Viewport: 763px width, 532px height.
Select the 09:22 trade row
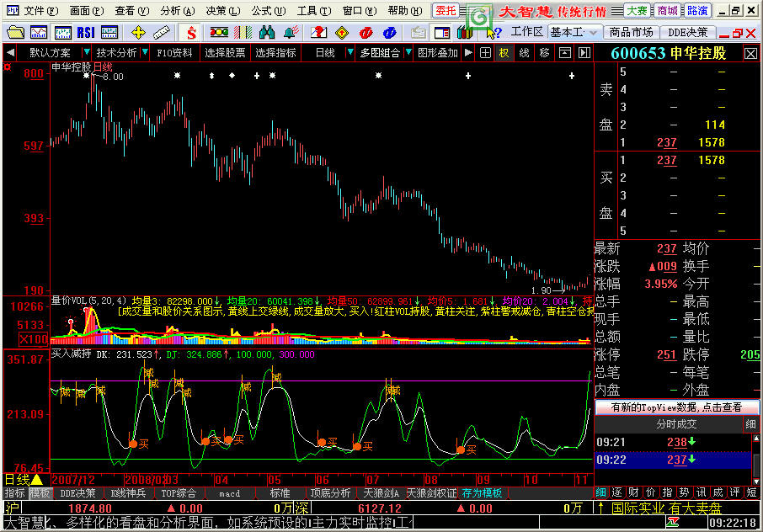tap(673, 460)
